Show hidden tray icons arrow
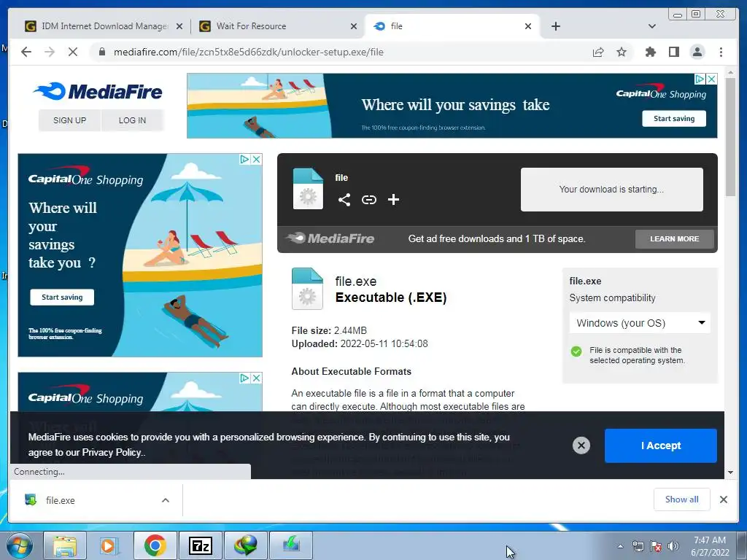The height and width of the screenshot is (560, 747). tap(620, 546)
